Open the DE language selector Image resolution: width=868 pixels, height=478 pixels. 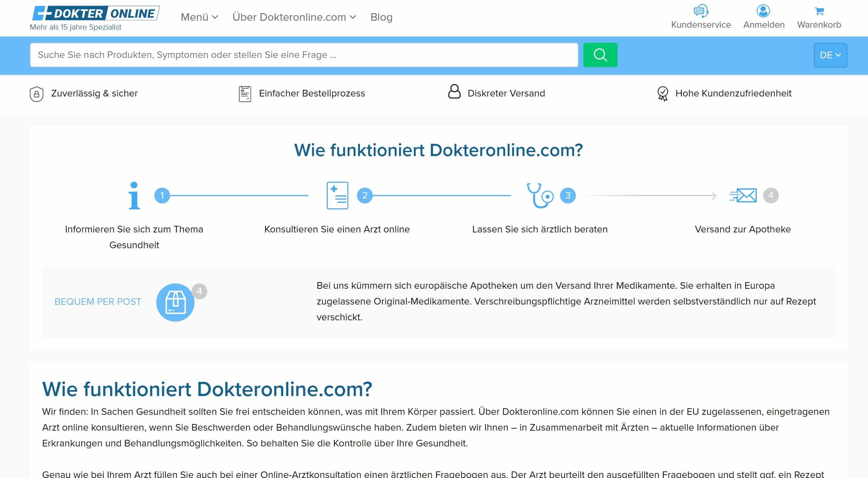(830, 55)
